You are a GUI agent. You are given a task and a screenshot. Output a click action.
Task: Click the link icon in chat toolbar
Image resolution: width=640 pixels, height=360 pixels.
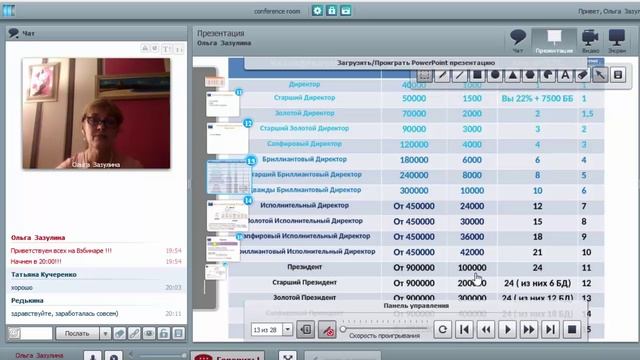134,333
